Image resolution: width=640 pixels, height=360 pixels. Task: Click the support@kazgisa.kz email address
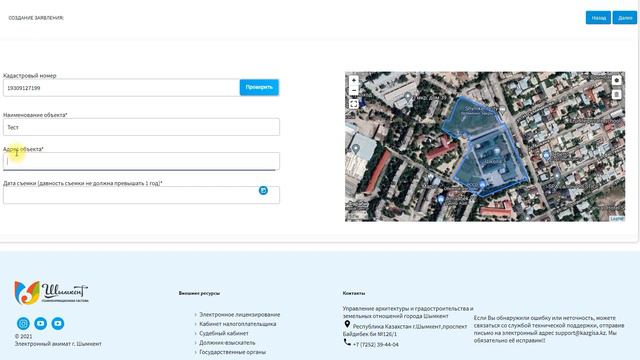[x=580, y=333]
